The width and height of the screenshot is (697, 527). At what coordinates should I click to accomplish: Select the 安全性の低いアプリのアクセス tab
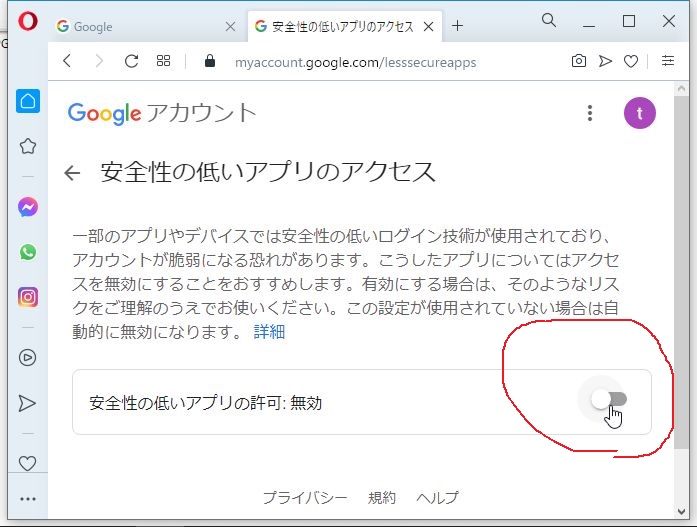click(x=344, y=27)
